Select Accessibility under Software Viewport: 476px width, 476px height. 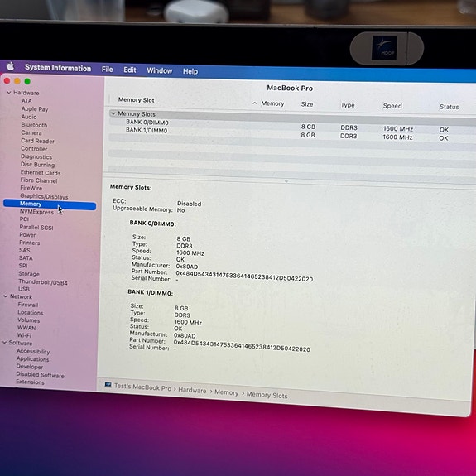33,351
